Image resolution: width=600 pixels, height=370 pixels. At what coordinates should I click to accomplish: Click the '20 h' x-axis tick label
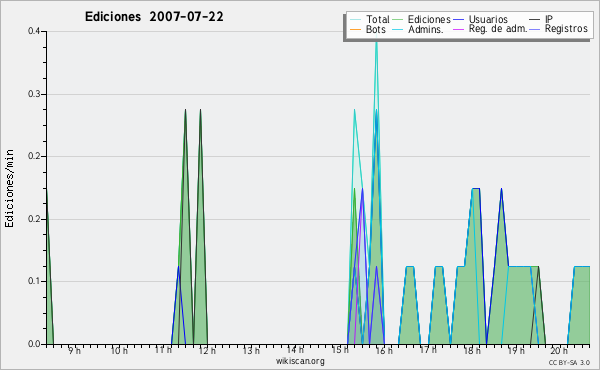pyautogui.click(x=559, y=350)
